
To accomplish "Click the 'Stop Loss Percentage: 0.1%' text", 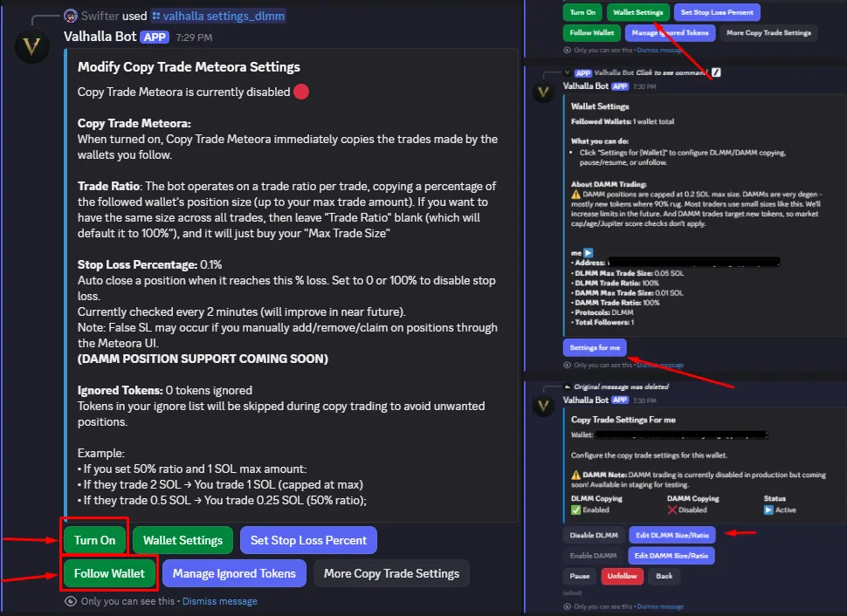I will tap(149, 264).
